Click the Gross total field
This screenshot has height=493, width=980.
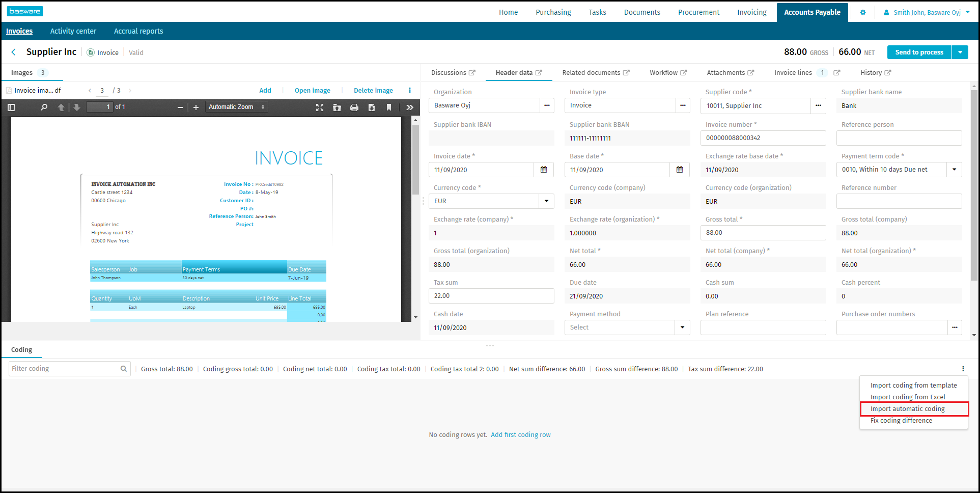tap(763, 233)
